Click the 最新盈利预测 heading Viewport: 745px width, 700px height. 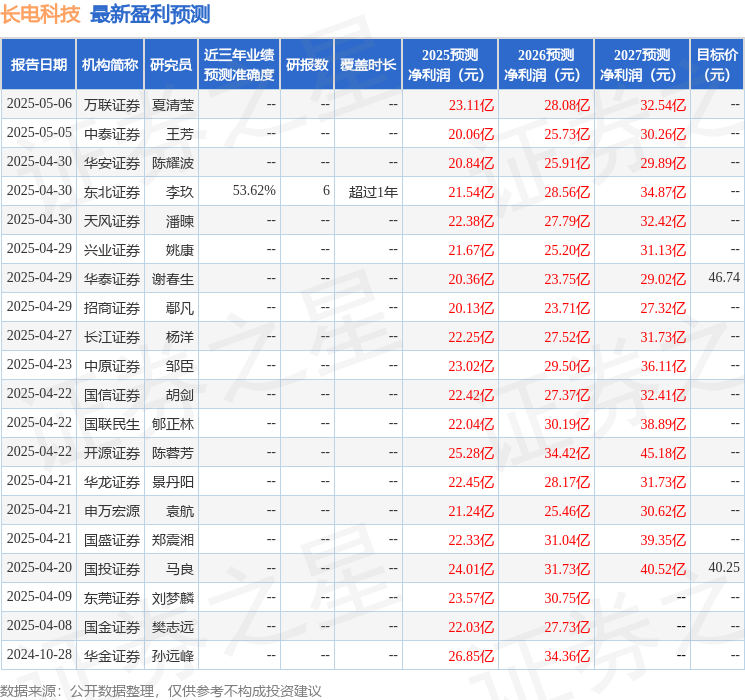(x=150, y=14)
